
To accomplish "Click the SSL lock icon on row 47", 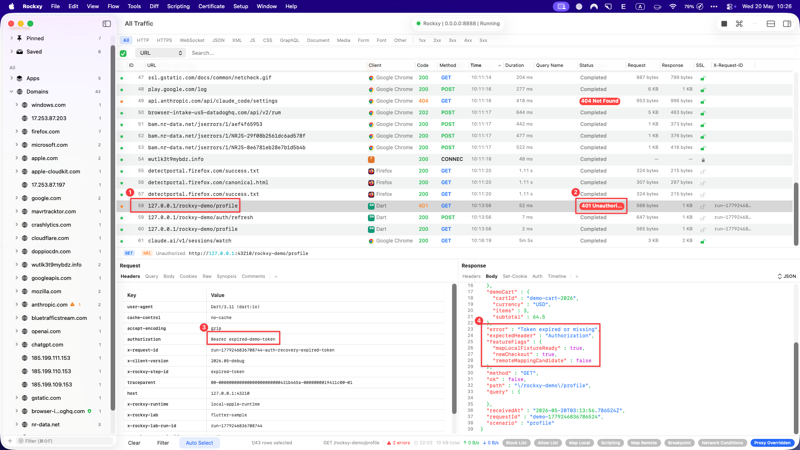I will click(x=703, y=78).
